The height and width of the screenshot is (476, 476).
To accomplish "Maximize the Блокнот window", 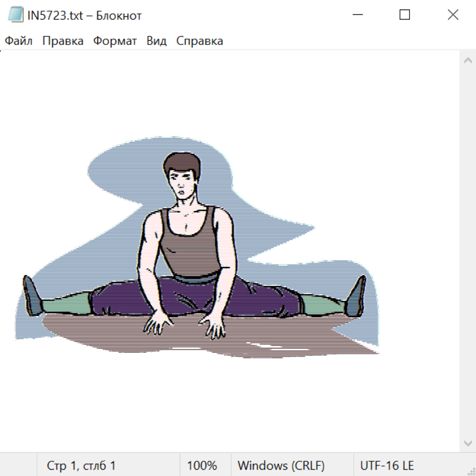I will [x=405, y=15].
